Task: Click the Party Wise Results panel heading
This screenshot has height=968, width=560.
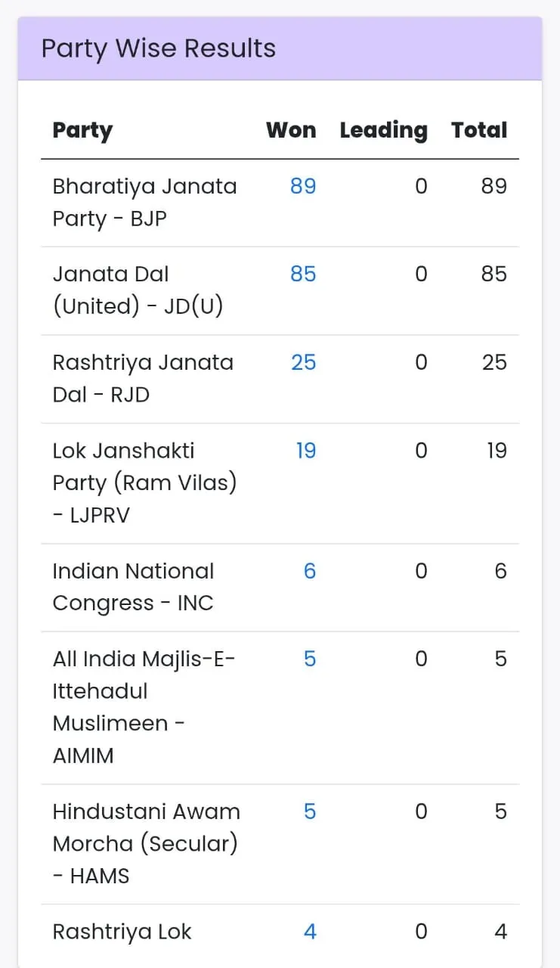Action: 159,48
